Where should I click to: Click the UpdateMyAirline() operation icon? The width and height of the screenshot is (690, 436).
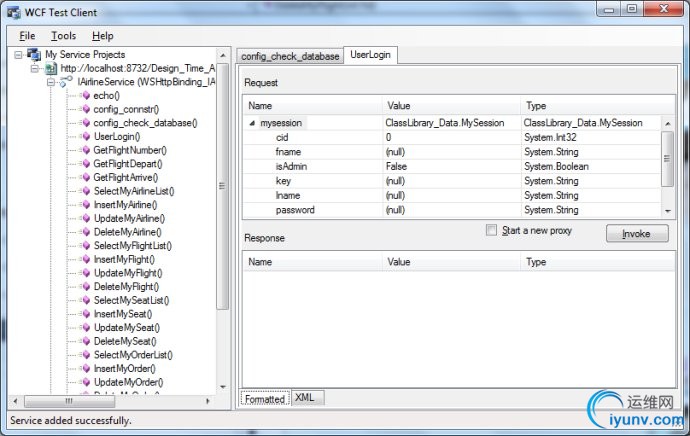tap(86, 218)
